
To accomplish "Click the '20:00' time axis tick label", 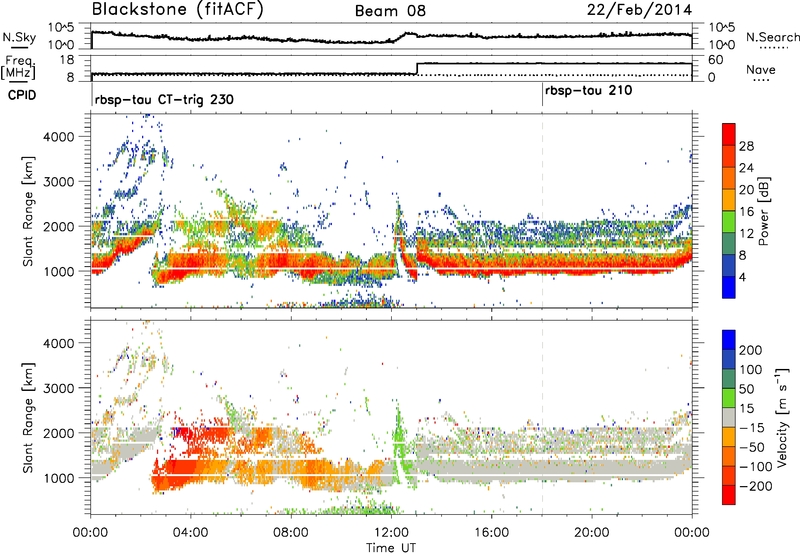I will 592,533.
